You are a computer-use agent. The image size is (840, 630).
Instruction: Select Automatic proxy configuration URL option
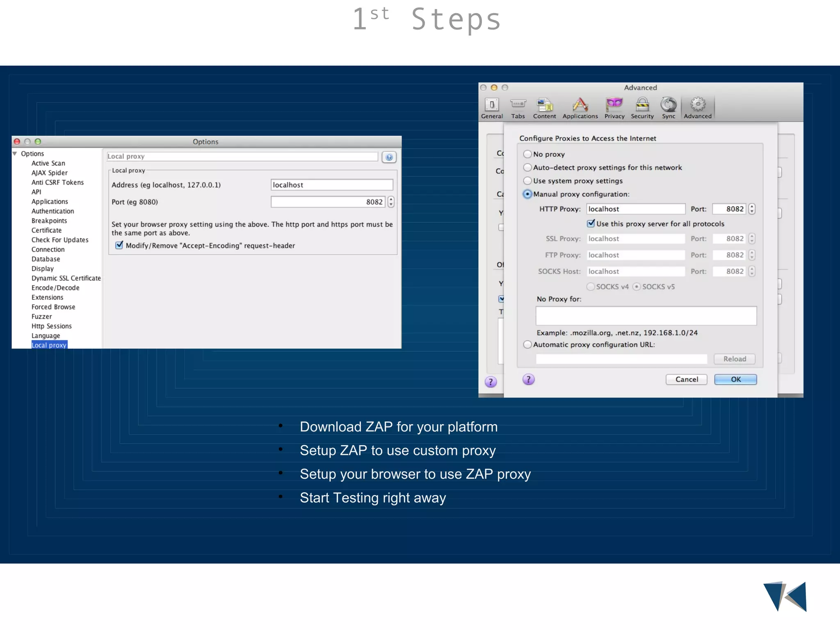pos(527,345)
